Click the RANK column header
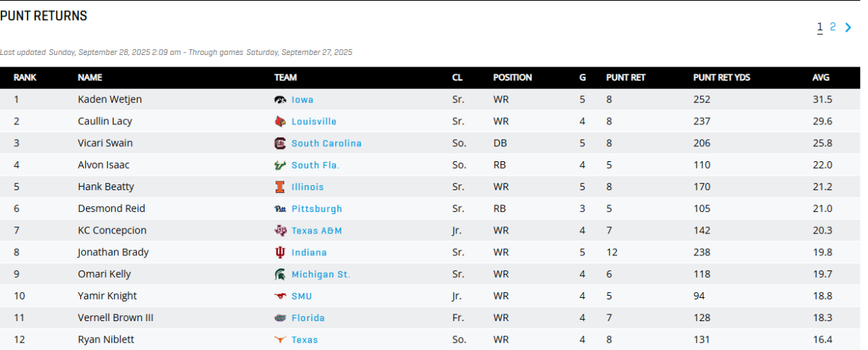Image resolution: width=868 pixels, height=350 pixels. [x=25, y=77]
